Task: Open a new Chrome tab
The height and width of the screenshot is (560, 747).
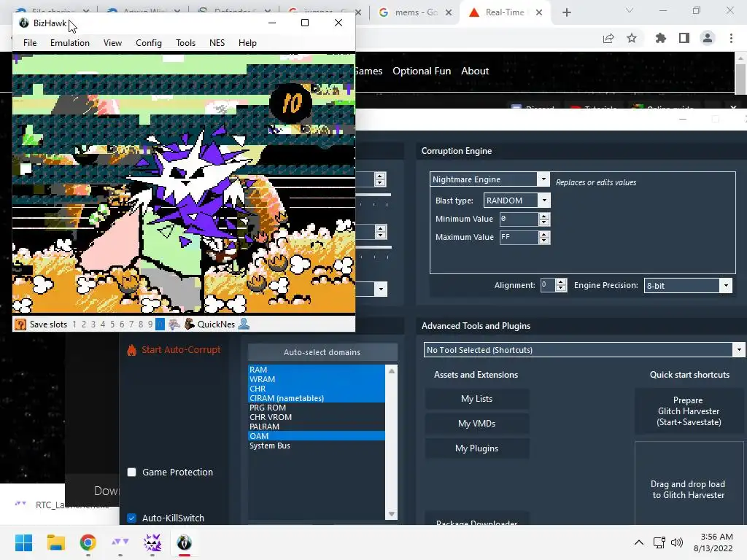Action: 566,13
